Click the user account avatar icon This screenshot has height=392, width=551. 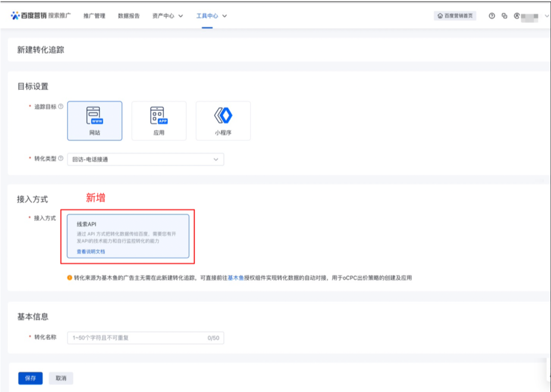pos(517,16)
